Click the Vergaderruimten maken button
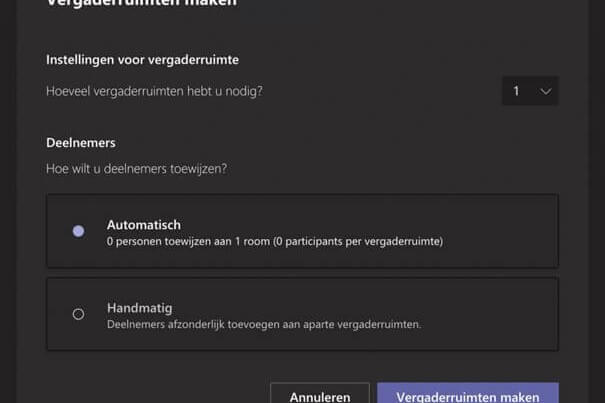The image size is (605, 403). pyautogui.click(x=468, y=393)
